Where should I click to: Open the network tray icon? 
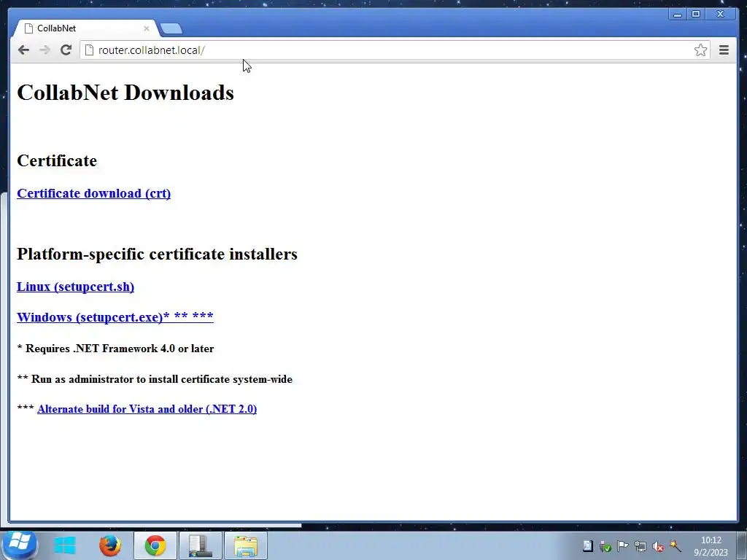point(640,546)
